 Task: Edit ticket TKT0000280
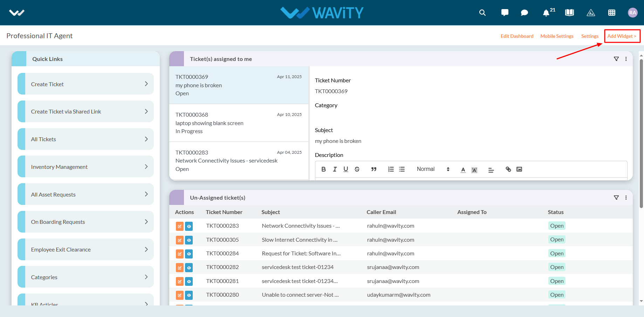tap(179, 295)
